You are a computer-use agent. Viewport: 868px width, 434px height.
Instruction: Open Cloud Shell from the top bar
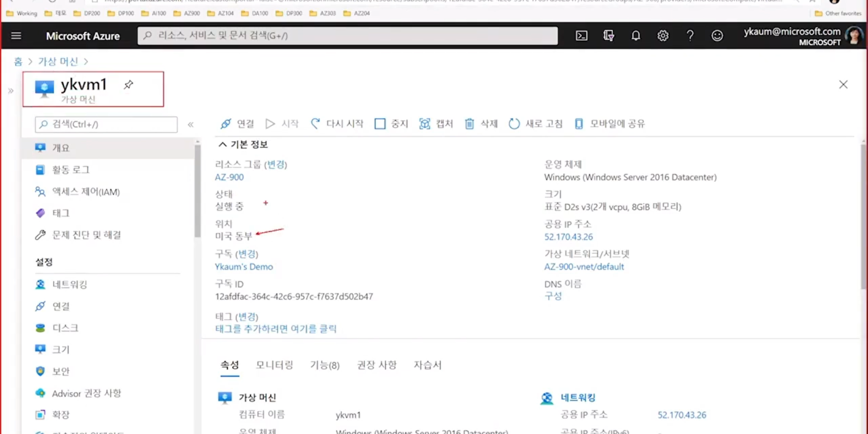click(581, 35)
